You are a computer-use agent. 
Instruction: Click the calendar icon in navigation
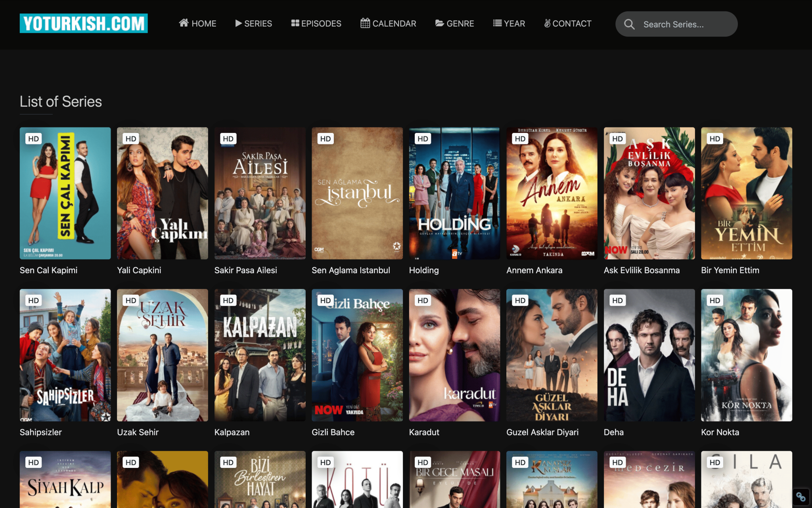[x=365, y=23]
